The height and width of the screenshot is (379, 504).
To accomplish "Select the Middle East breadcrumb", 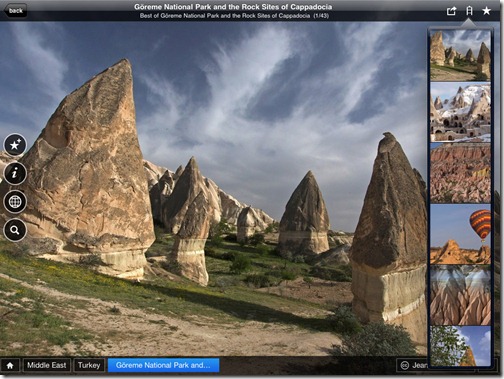I will tap(47, 365).
